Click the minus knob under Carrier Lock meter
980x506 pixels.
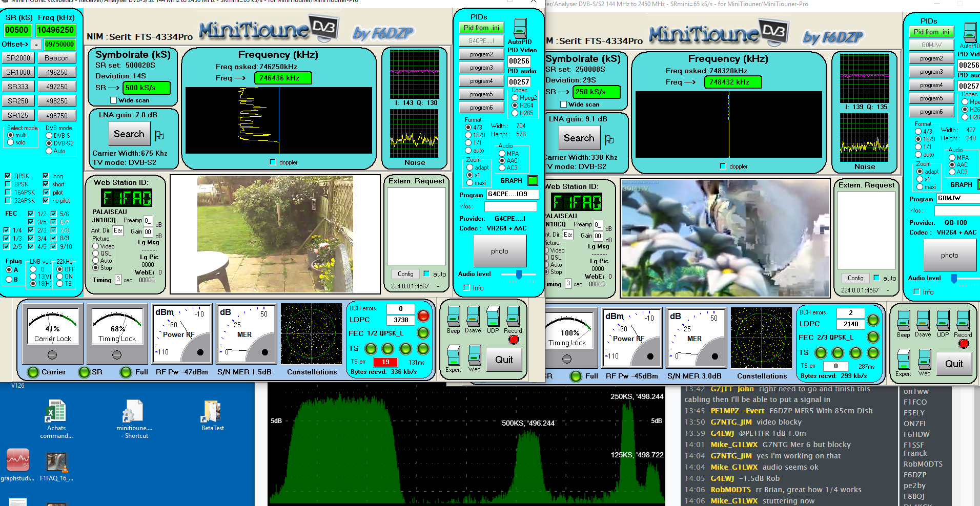tap(52, 355)
